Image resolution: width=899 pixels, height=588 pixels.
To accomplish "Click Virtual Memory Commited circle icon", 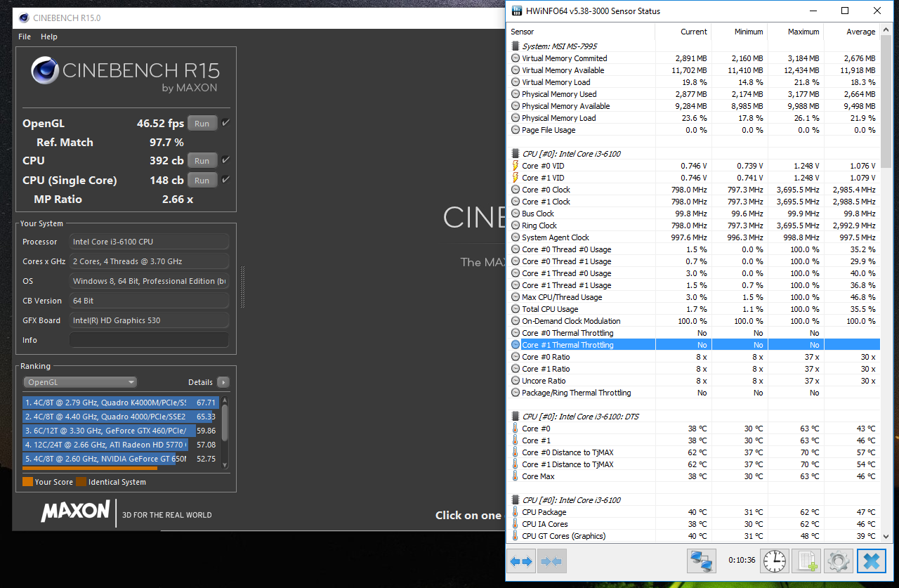I will 516,58.
